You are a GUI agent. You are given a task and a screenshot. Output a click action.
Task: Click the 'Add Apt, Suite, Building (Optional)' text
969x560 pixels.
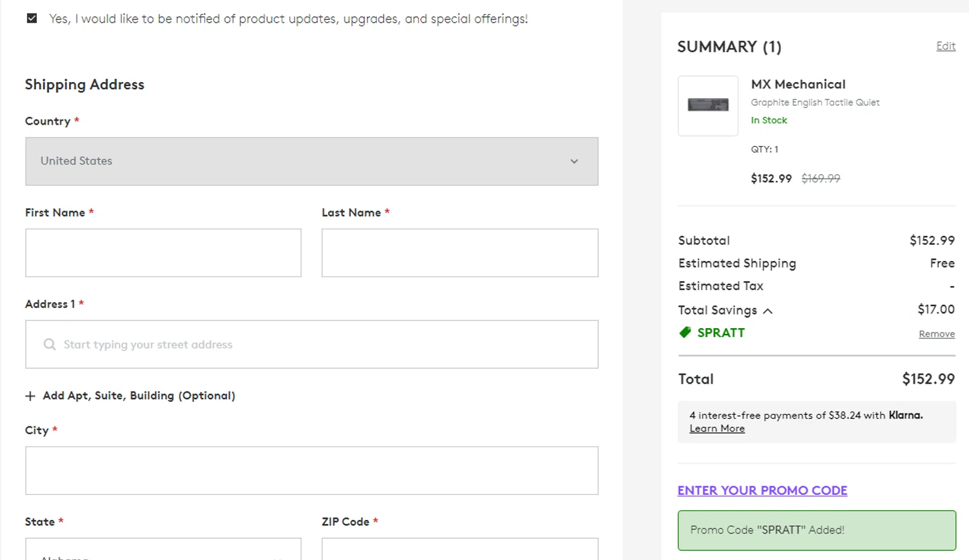[x=139, y=395]
